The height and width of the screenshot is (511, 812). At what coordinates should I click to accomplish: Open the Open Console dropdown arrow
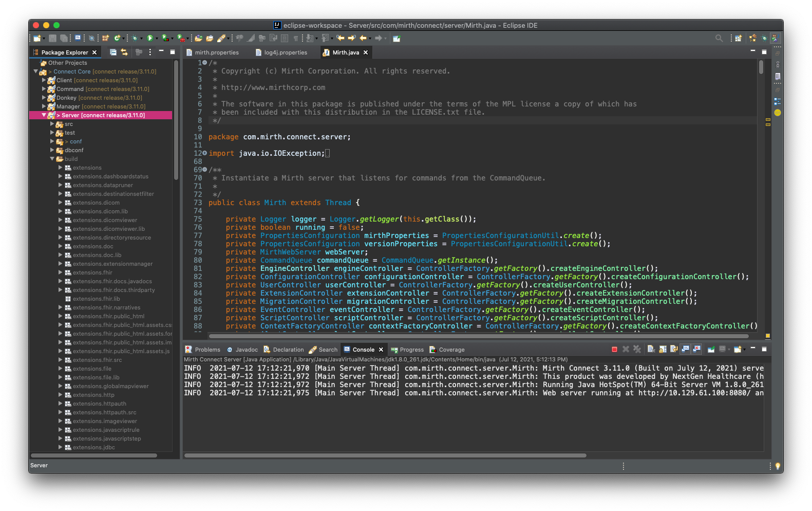[744, 349]
